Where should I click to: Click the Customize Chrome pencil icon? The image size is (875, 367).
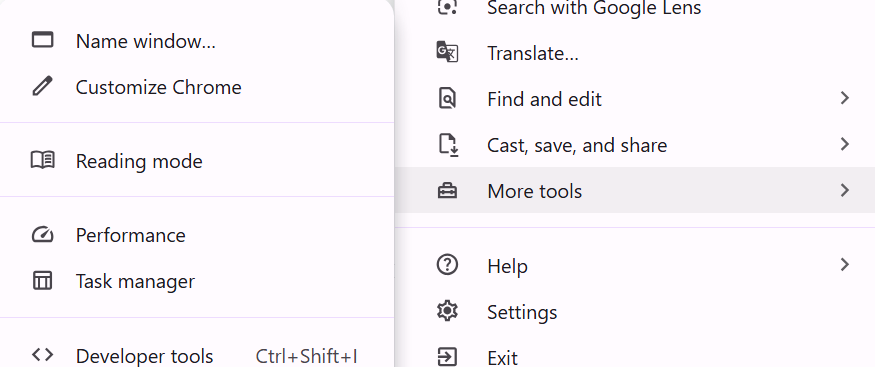pos(42,86)
